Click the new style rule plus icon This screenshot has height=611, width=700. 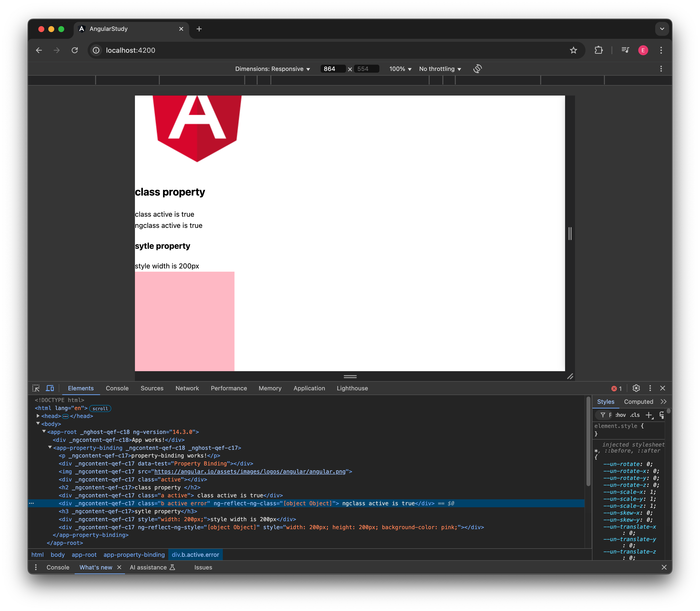[649, 415]
